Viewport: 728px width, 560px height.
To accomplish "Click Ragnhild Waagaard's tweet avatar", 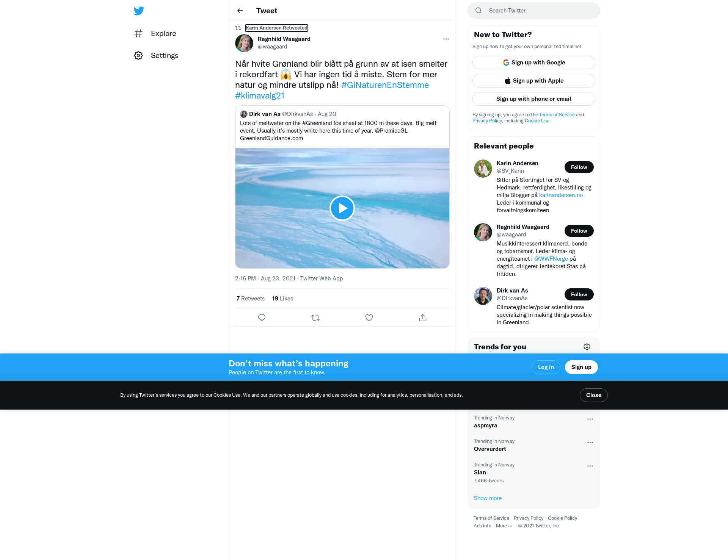I will (244, 43).
